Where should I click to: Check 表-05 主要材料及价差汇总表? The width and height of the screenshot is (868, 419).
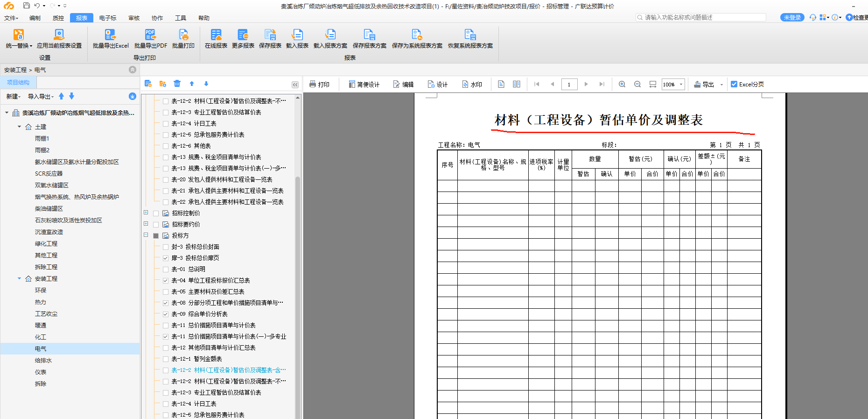(x=166, y=291)
